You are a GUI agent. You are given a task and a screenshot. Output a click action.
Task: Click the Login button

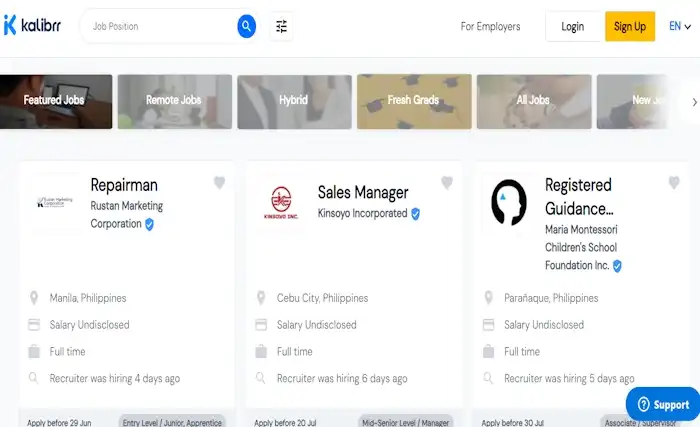click(573, 26)
